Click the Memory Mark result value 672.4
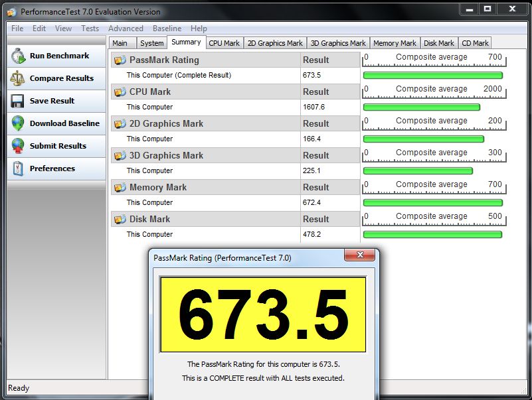The width and height of the screenshot is (532, 400). coord(311,203)
